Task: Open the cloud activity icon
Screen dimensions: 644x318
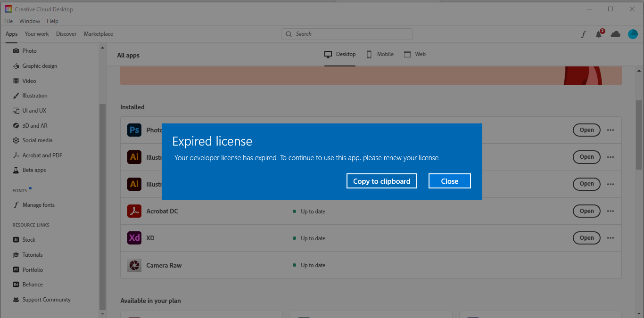Action: click(615, 34)
